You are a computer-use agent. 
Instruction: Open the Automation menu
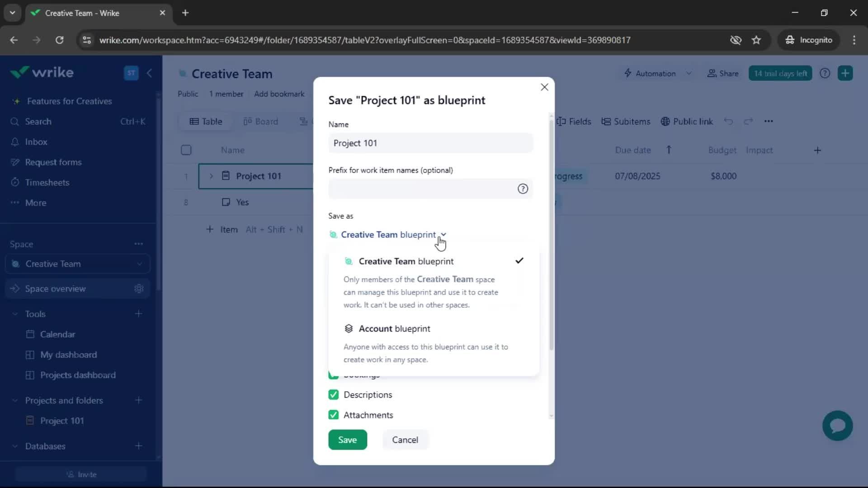(x=650, y=73)
